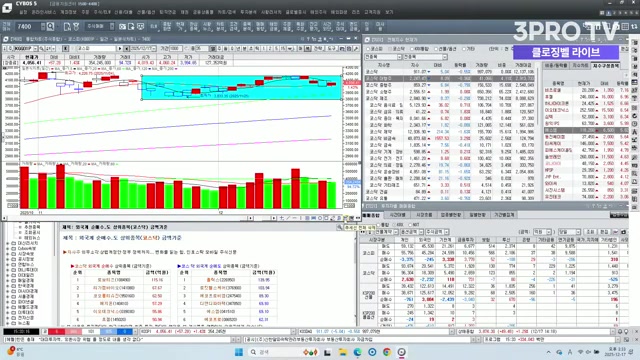The height and width of the screenshot is (360, 640).
Task: Select the diagonal trend line drawing tool
Action: point(288,218)
